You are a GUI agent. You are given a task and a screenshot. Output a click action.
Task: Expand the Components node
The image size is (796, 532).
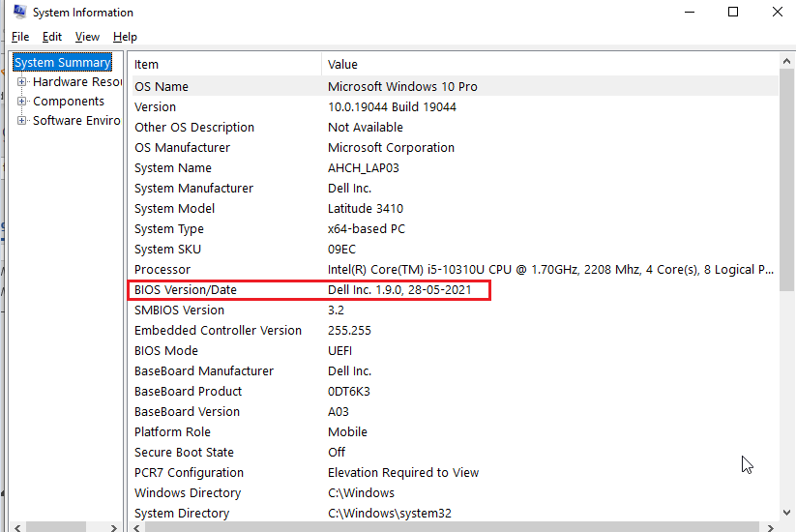pos(21,101)
